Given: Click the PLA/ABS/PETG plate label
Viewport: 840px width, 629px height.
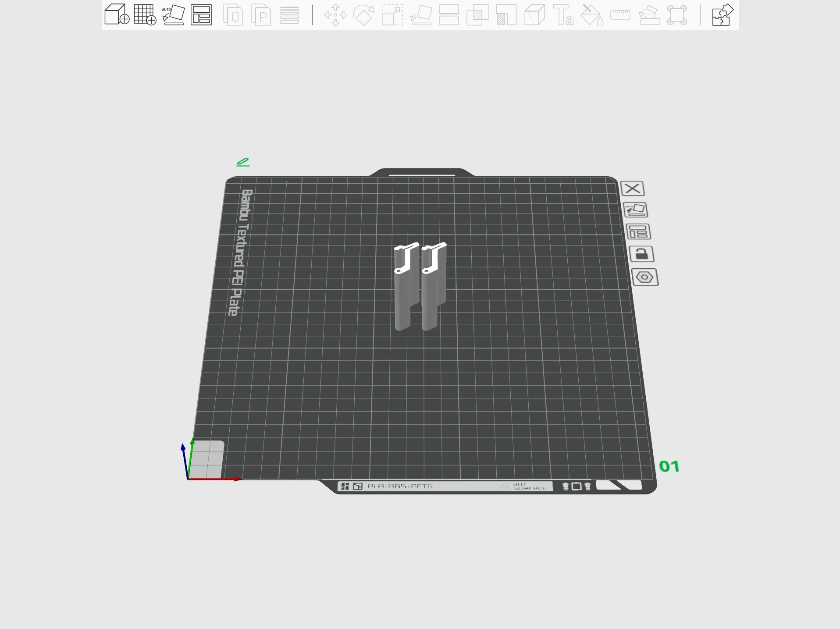Looking at the screenshot, I should coord(400,486).
